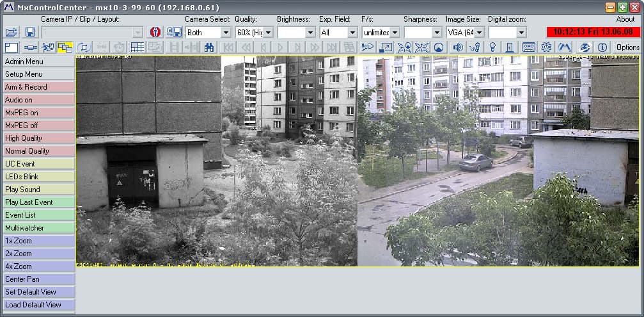Toggle Audio on in side menu
The image size is (644, 317).
tap(38, 100)
